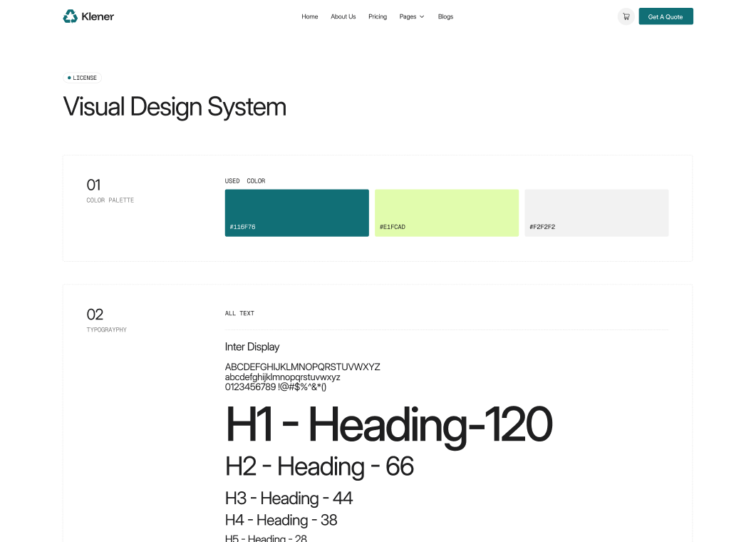756x542 pixels.
Task: Open the shopping cart icon
Action: pos(626,16)
